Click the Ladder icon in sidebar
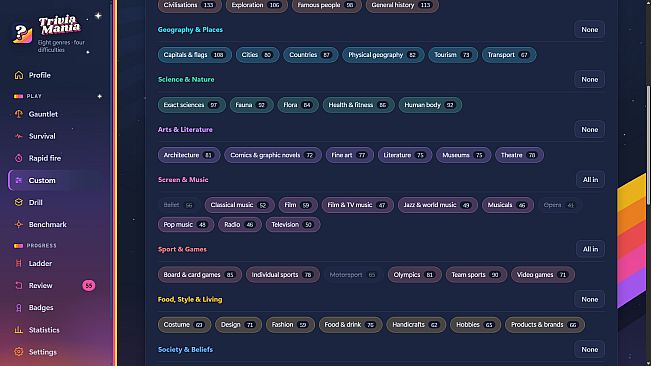 click(19, 264)
